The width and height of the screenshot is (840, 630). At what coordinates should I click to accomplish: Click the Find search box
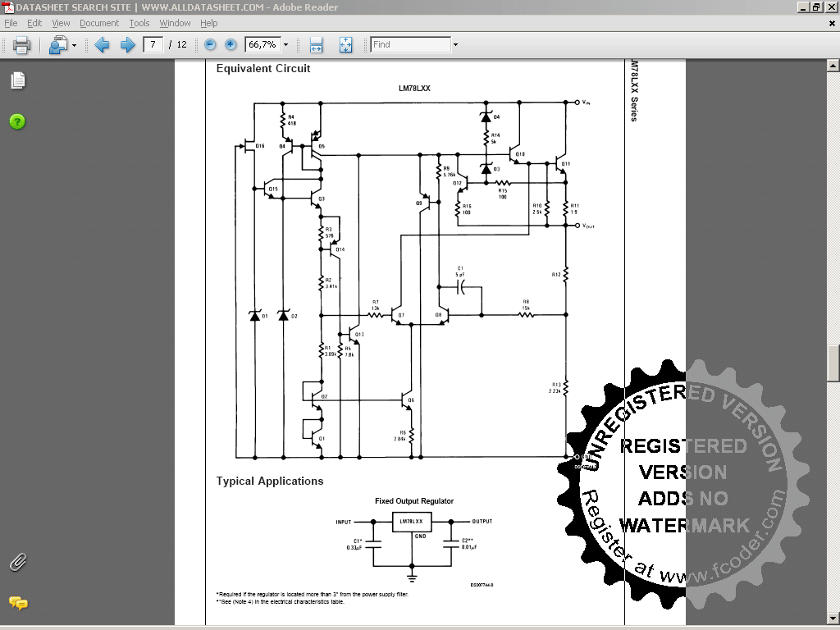pyautogui.click(x=411, y=44)
